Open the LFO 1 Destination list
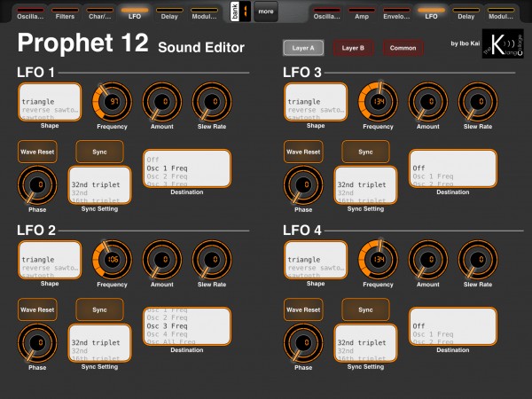Image resolution: width=532 pixels, height=399 pixels. (187, 168)
